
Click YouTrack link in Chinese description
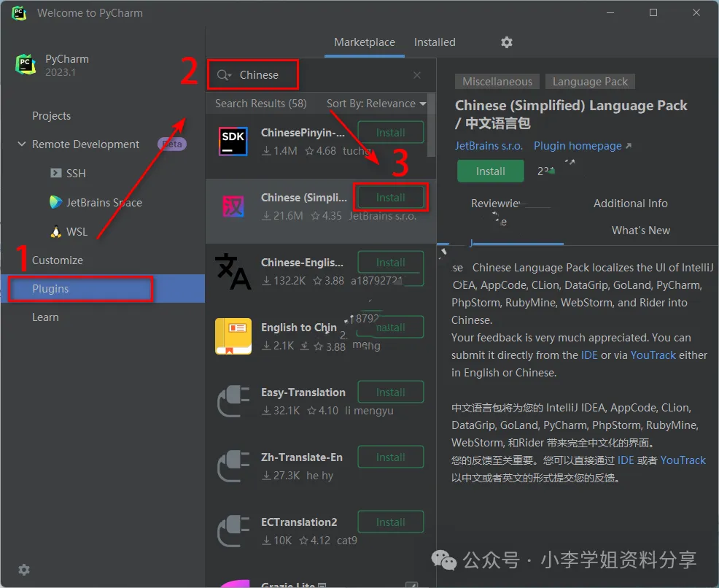pos(683,460)
